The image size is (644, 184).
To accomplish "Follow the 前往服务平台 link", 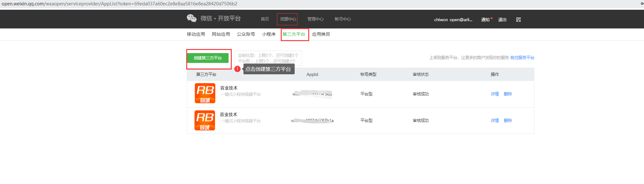I will (522, 58).
